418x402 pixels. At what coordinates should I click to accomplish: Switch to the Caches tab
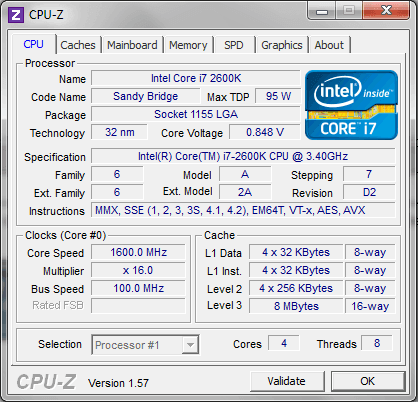(78, 45)
